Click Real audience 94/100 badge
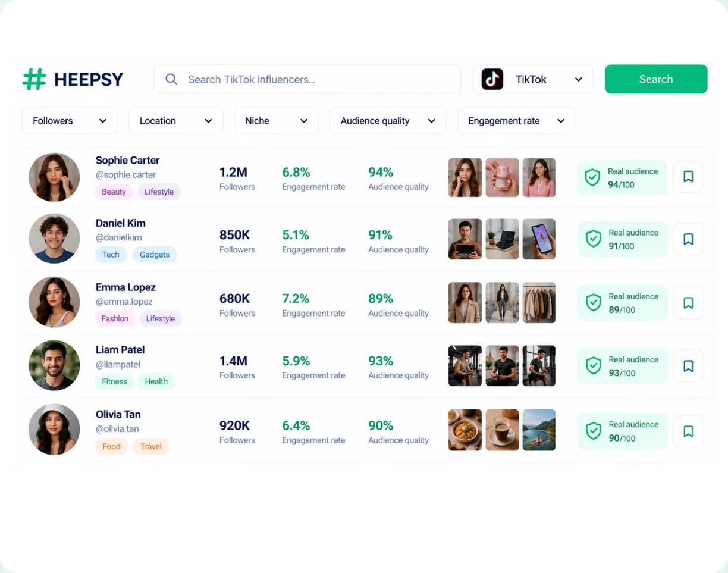728x573 pixels. point(622,177)
